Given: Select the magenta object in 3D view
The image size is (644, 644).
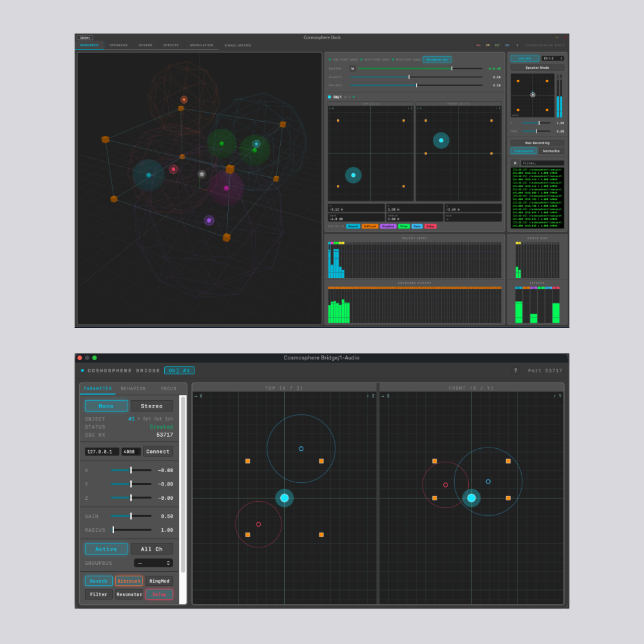Looking at the screenshot, I should (x=226, y=188).
